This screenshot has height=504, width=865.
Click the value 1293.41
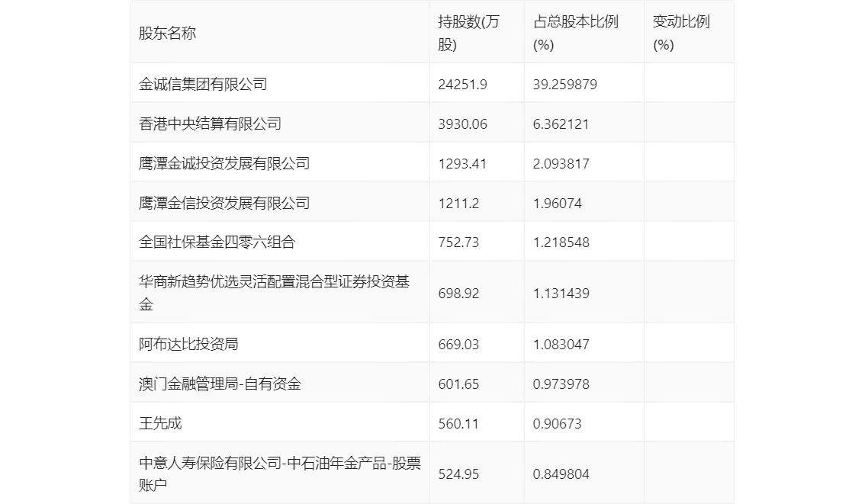click(462, 164)
